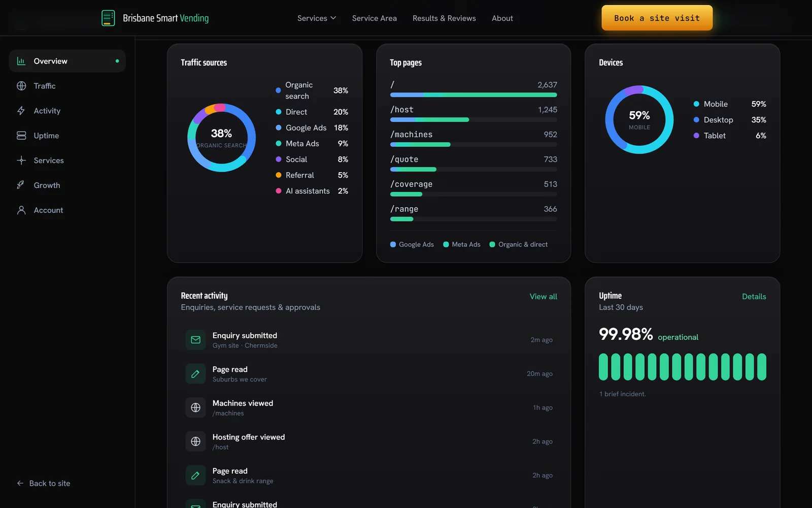Click the Overview bar chart icon
Screen dimensions: 812x508
[x=21, y=61]
